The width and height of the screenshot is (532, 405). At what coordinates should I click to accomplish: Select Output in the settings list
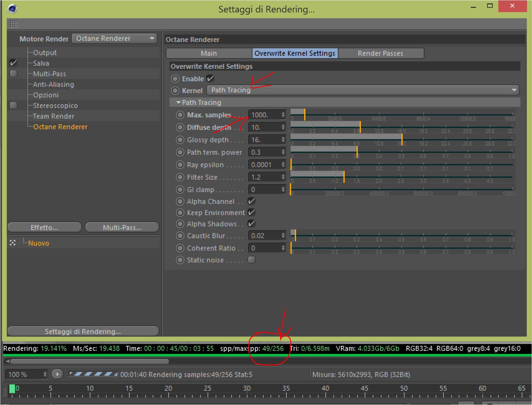[x=45, y=53]
